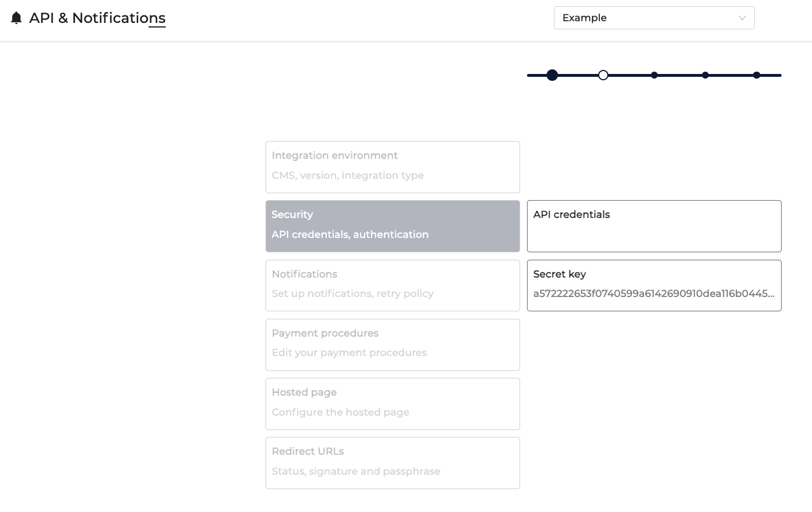Select the highlighted Security menu card
Viewport: 812px width, 512px height.
(392, 226)
